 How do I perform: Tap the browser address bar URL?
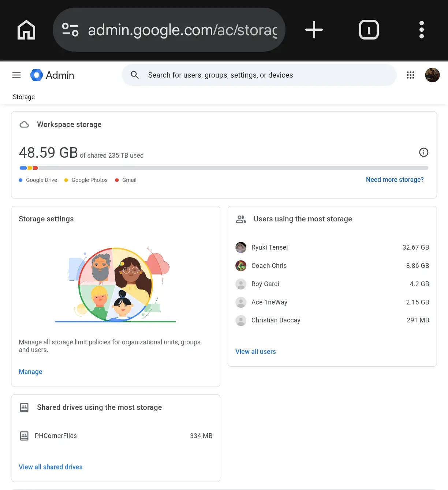pyautogui.click(x=182, y=30)
